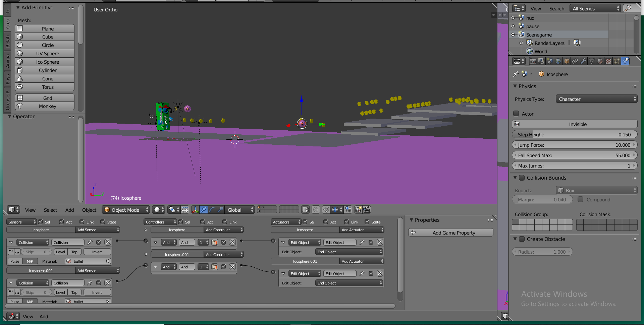Click the Invisible button
This screenshot has width=644, height=325.
[x=575, y=124]
